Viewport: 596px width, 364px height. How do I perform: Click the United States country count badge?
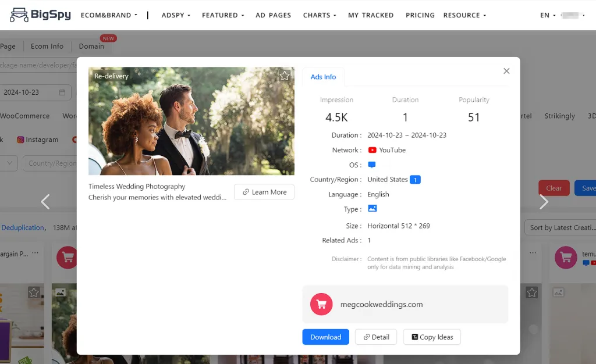(415, 180)
